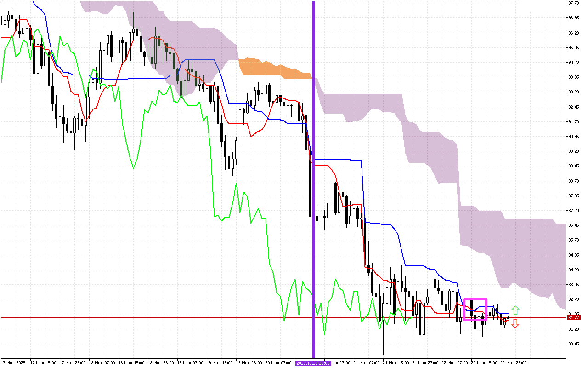Click the 20 Nov 07:00 time label
The height and width of the screenshot is (368, 588).
(277, 363)
